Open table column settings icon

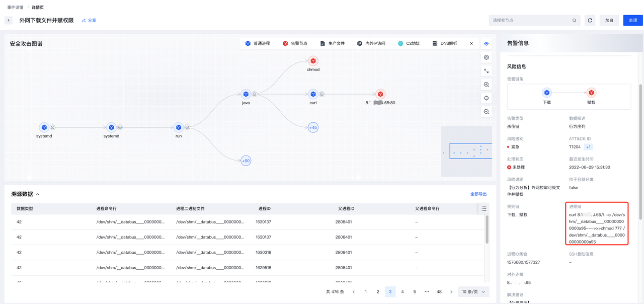tap(484, 208)
